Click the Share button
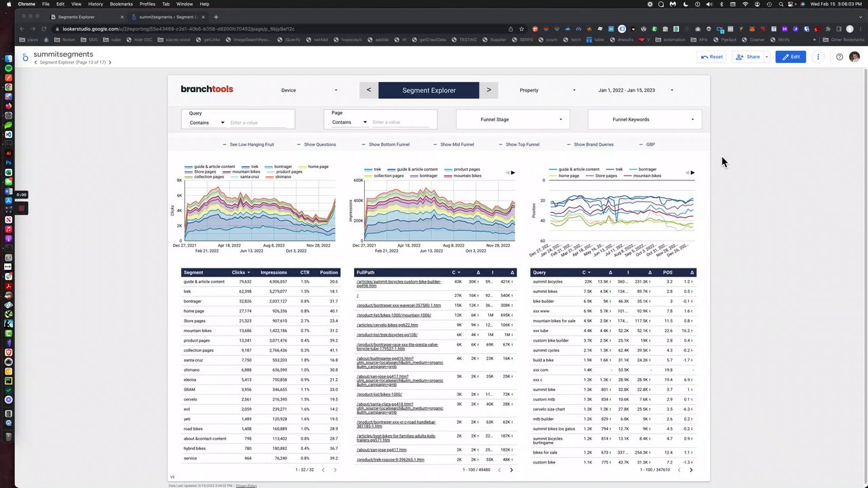 [x=749, y=57]
